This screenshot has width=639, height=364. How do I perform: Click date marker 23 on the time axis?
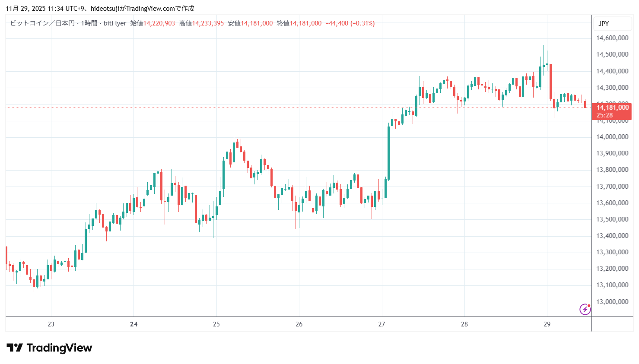click(x=51, y=324)
